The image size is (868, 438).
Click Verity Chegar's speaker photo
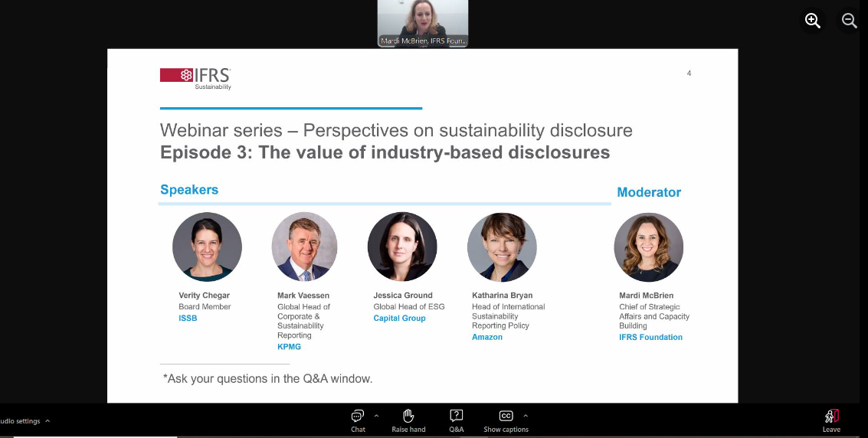(x=207, y=247)
